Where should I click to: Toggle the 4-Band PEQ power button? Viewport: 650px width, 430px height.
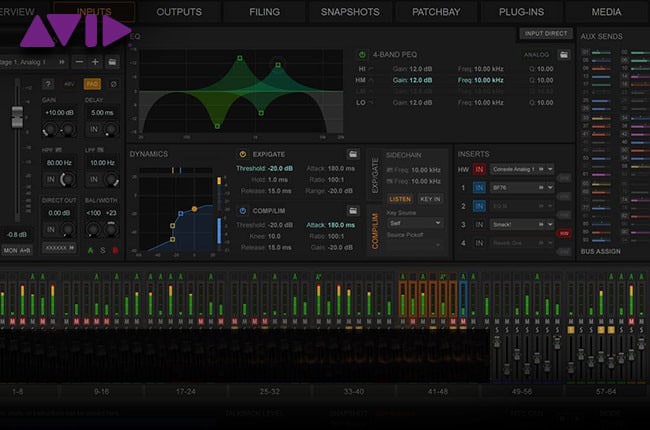[361, 53]
